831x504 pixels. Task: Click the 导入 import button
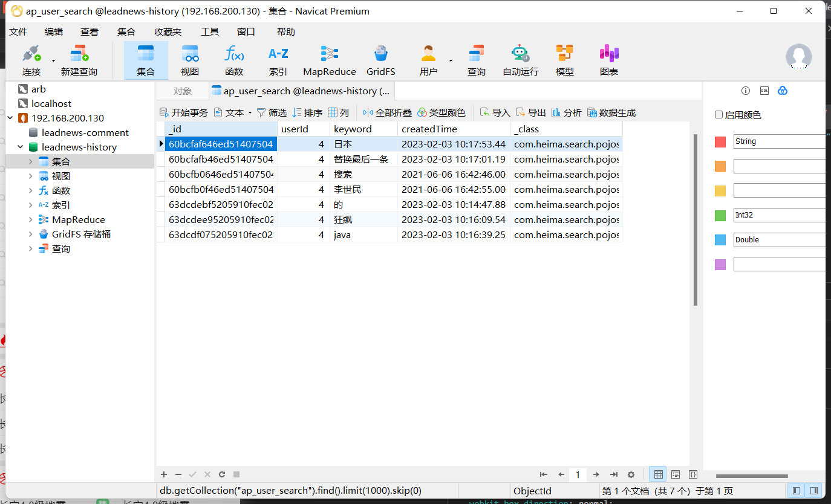click(495, 112)
